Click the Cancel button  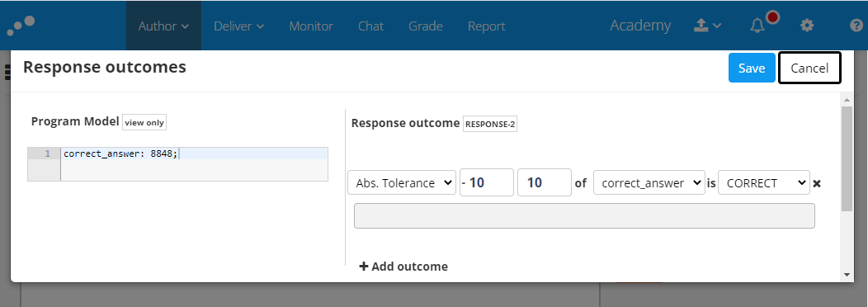tap(810, 68)
